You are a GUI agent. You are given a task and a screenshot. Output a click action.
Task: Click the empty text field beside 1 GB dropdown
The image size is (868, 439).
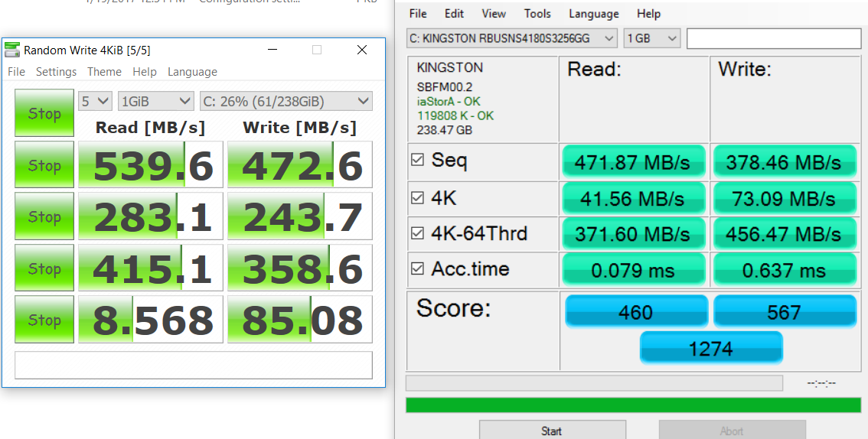click(x=774, y=38)
